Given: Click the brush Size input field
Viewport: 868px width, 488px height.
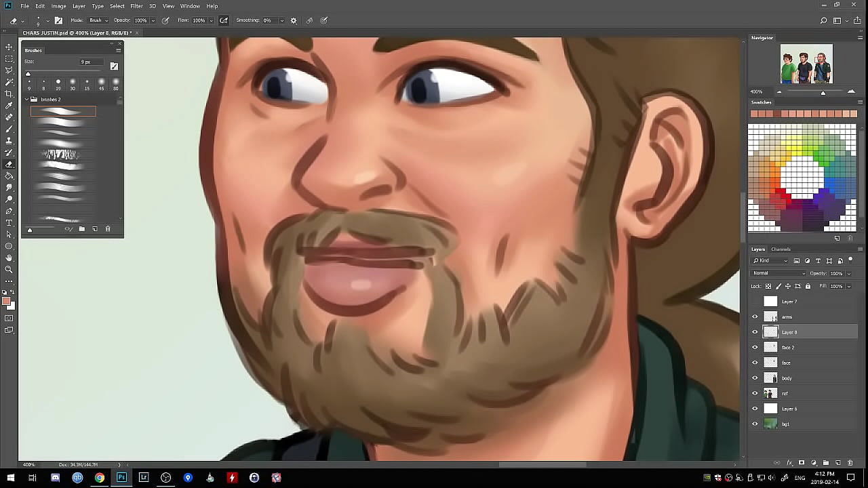Looking at the screenshot, I should click(91, 62).
